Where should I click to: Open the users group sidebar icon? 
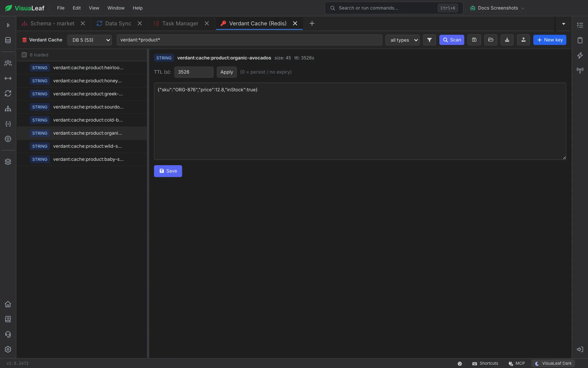(8, 63)
